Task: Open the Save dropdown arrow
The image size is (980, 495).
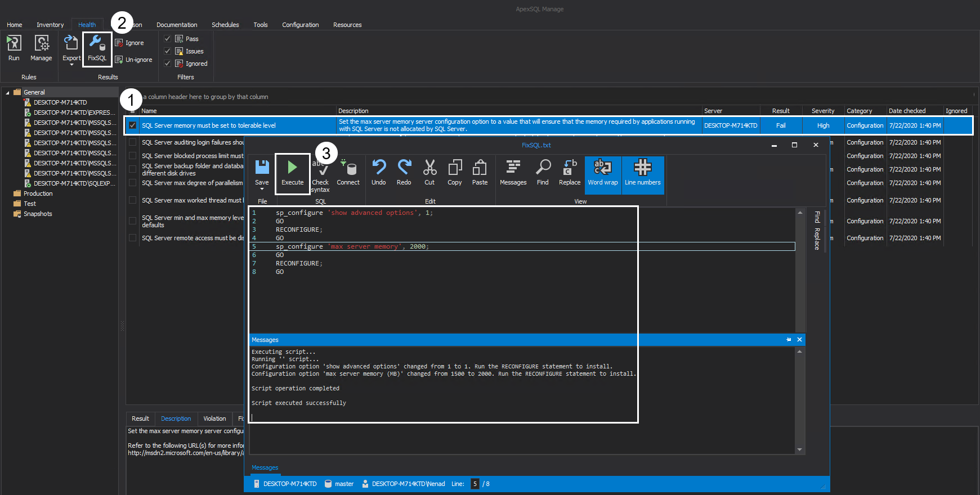Action: click(x=262, y=189)
